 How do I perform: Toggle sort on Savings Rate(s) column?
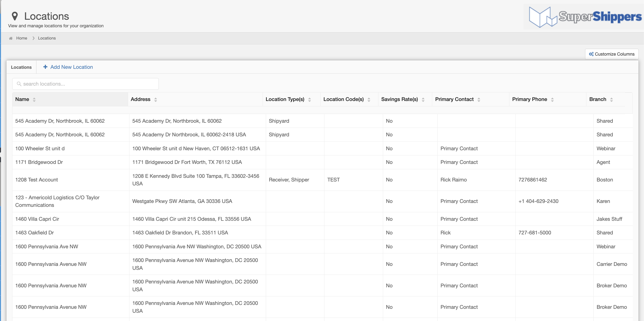tap(423, 100)
